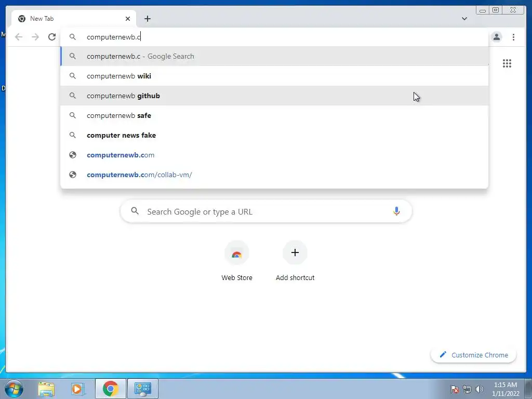The width and height of the screenshot is (532, 399).
Task: Launch Windows Media Player from taskbar
Action: click(x=78, y=389)
